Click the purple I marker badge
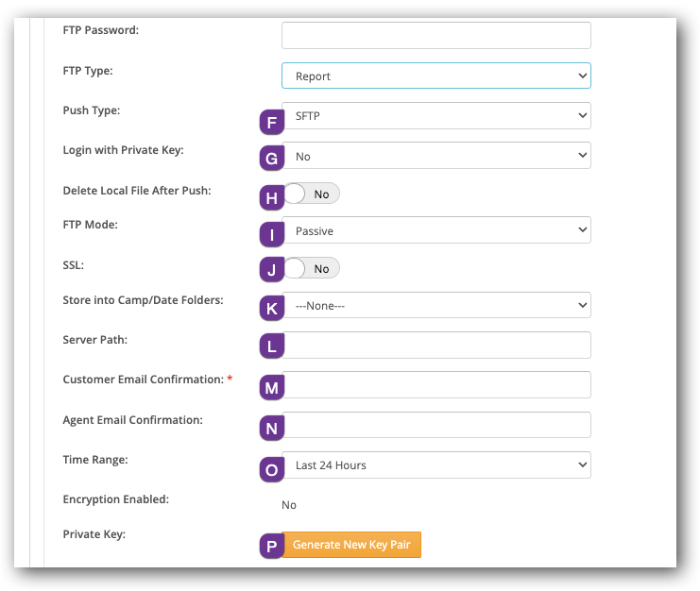700x591 pixels. coord(271,233)
